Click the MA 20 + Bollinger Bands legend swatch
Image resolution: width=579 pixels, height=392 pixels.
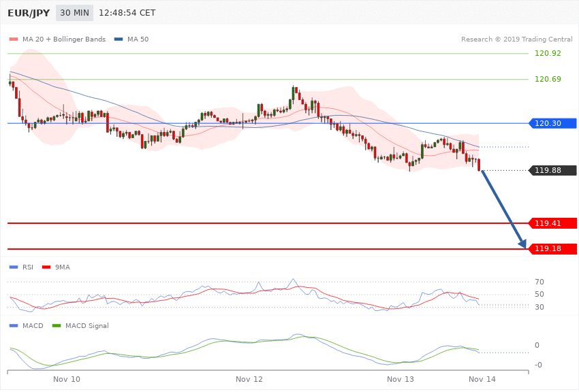(x=14, y=39)
